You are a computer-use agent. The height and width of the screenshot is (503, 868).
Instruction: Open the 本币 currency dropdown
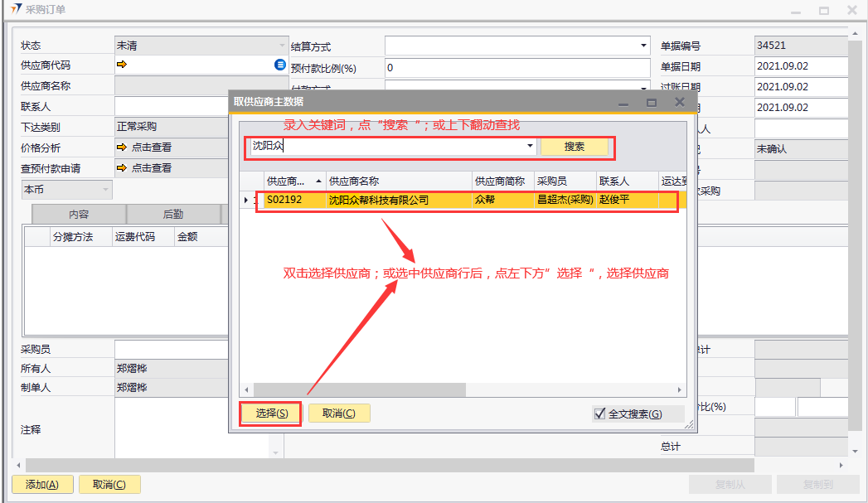point(105,190)
